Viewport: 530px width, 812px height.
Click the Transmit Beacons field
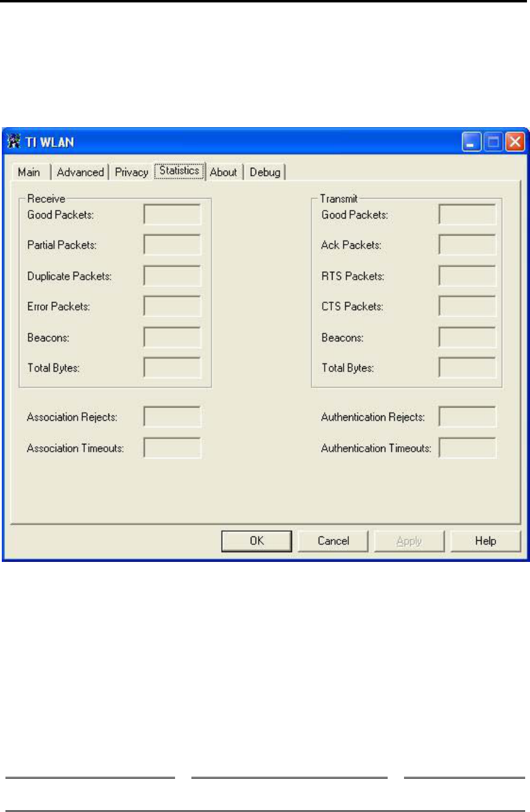point(467,337)
